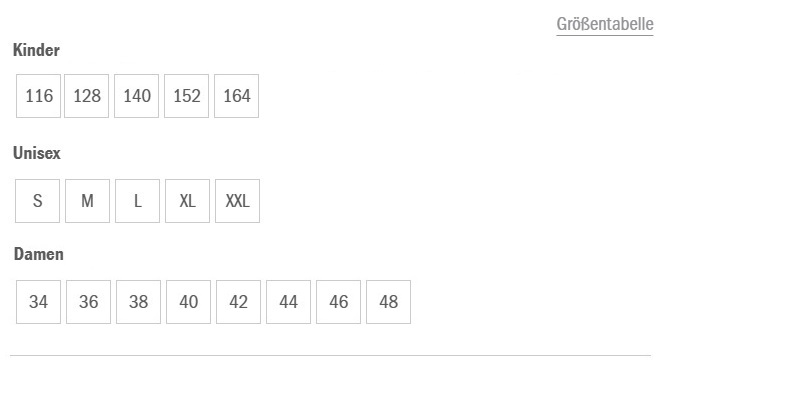Image resolution: width=805 pixels, height=400 pixels.
Task: Choose Damen size 42
Action: pos(239,302)
